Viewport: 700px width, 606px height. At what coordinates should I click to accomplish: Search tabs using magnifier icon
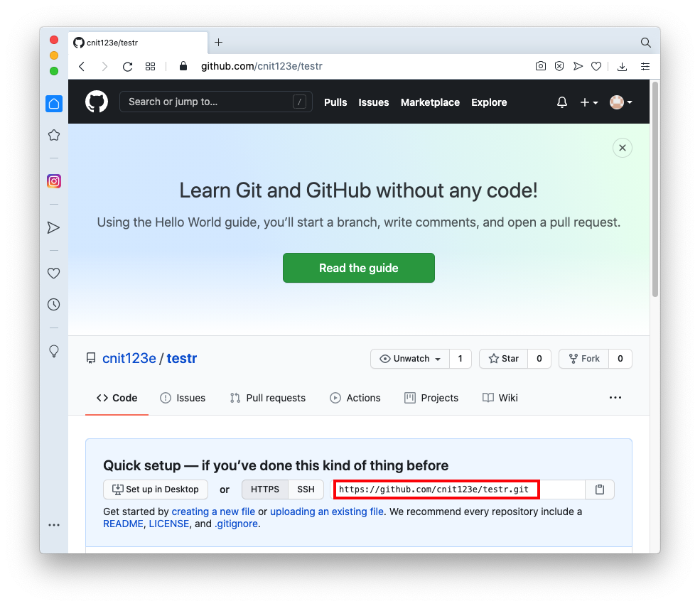[x=645, y=43]
